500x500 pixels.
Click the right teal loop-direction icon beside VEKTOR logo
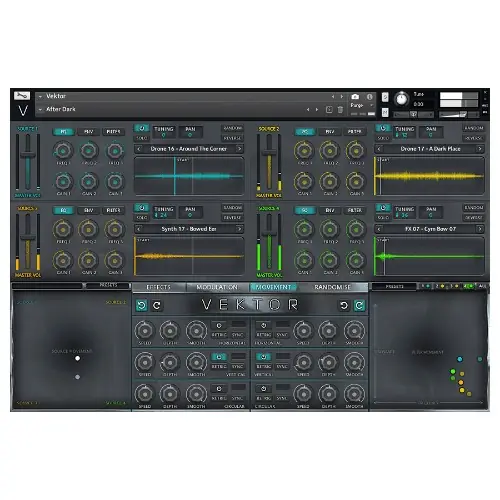pos(359,305)
